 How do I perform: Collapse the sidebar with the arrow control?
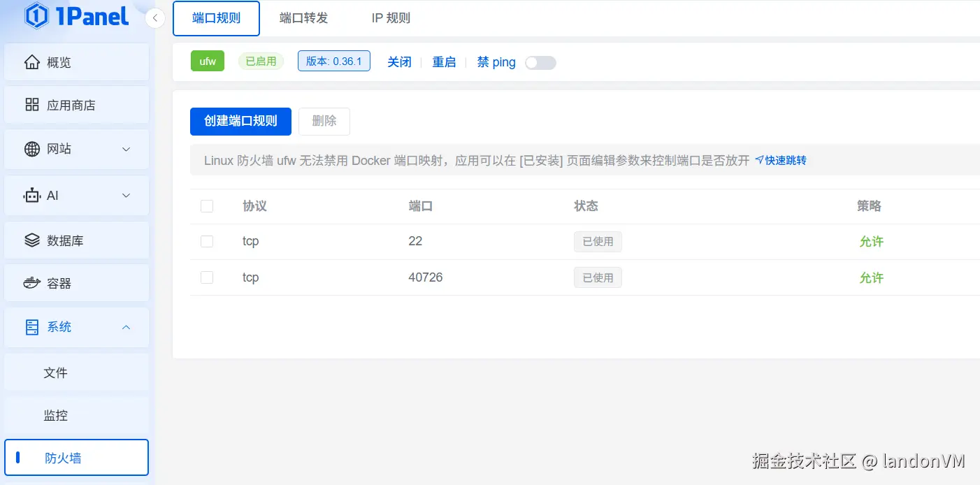click(x=154, y=18)
